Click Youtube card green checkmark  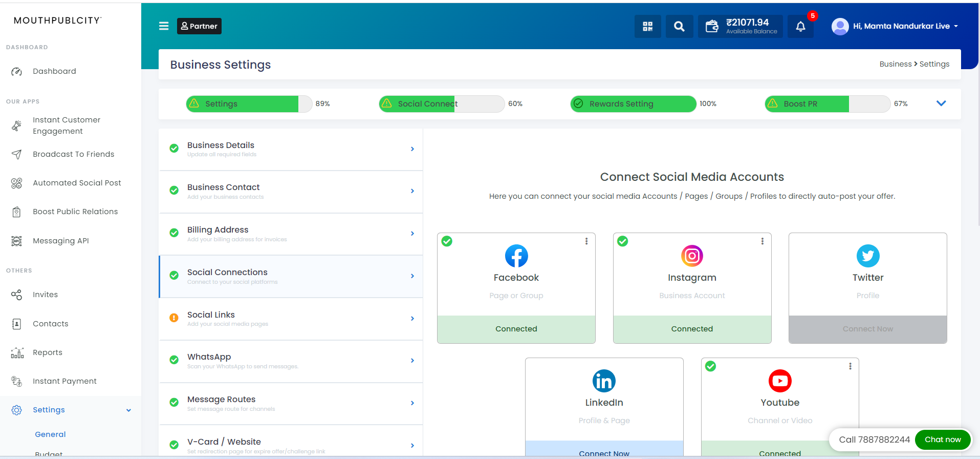click(711, 366)
